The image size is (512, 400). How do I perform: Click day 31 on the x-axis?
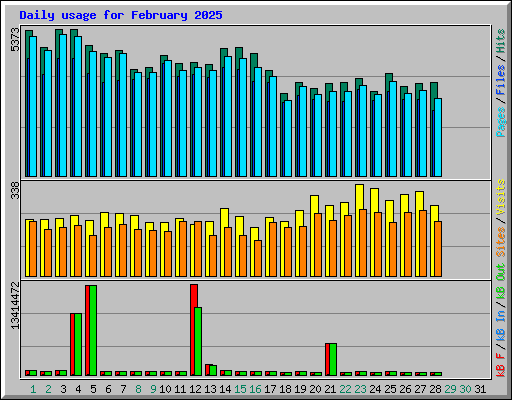coord(480,389)
